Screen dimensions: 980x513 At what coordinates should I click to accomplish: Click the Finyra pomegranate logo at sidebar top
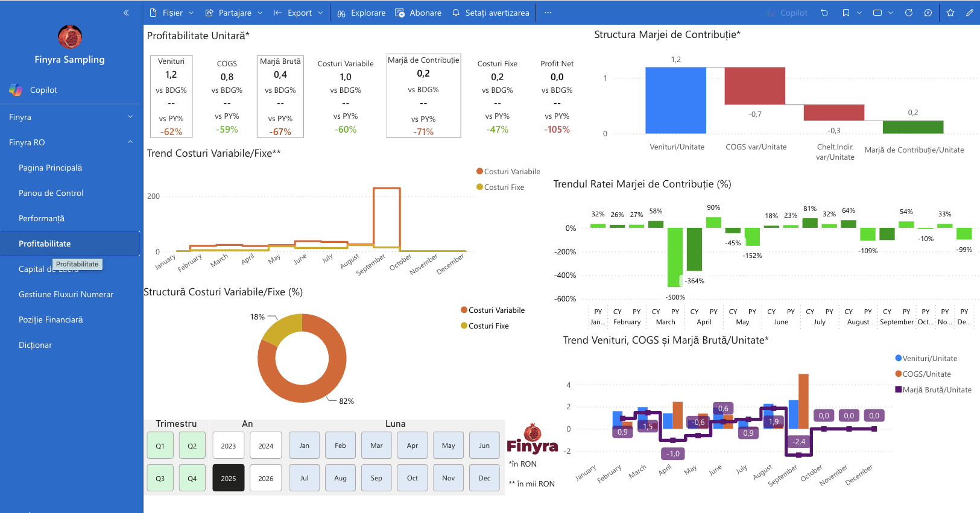[x=70, y=37]
